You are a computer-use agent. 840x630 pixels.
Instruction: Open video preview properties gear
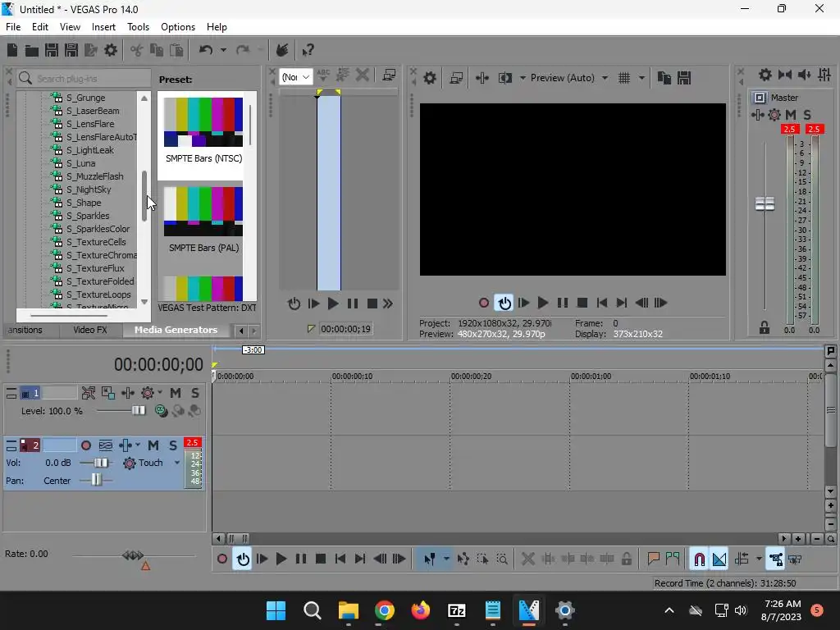pos(430,78)
